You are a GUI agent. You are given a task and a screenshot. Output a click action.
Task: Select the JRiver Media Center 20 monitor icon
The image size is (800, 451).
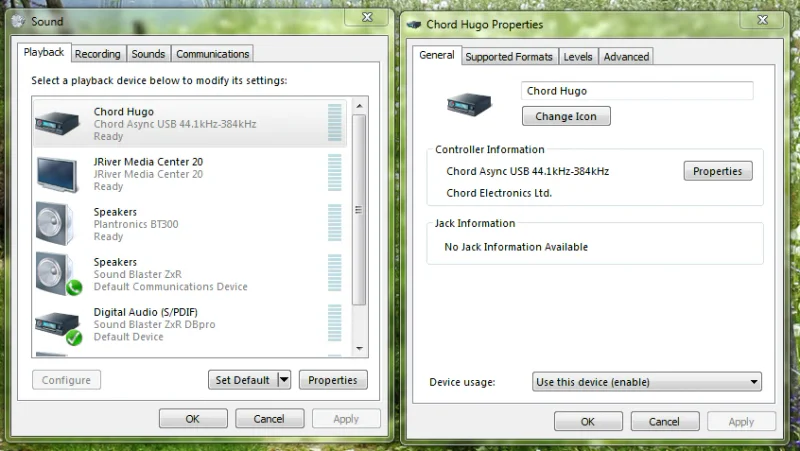(x=57, y=175)
